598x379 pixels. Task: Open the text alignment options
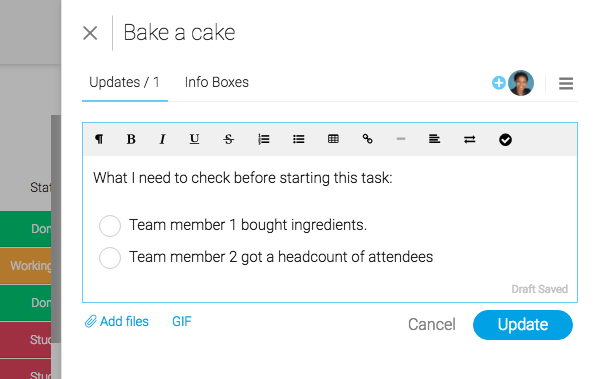click(434, 139)
